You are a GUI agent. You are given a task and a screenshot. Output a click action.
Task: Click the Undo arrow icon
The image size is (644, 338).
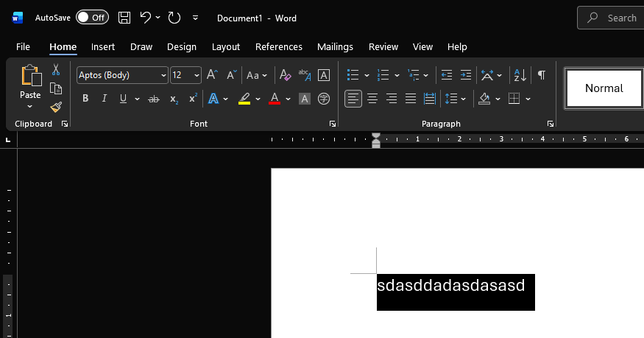click(146, 18)
